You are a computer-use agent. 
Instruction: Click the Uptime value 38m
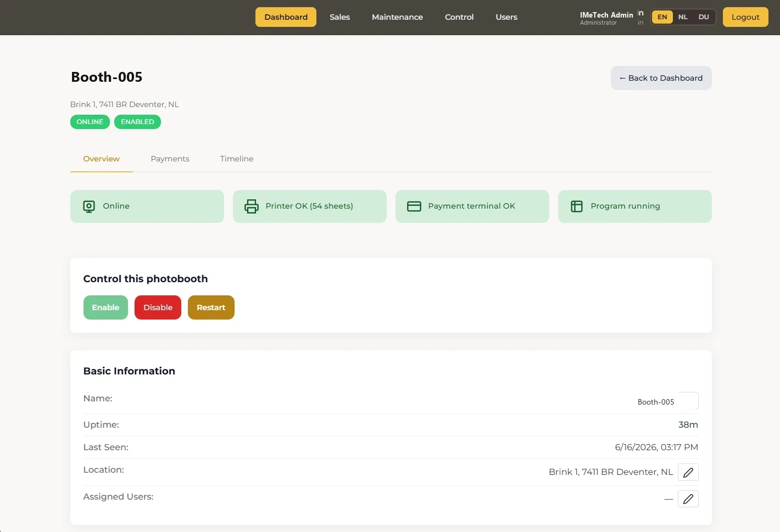pyautogui.click(x=688, y=425)
